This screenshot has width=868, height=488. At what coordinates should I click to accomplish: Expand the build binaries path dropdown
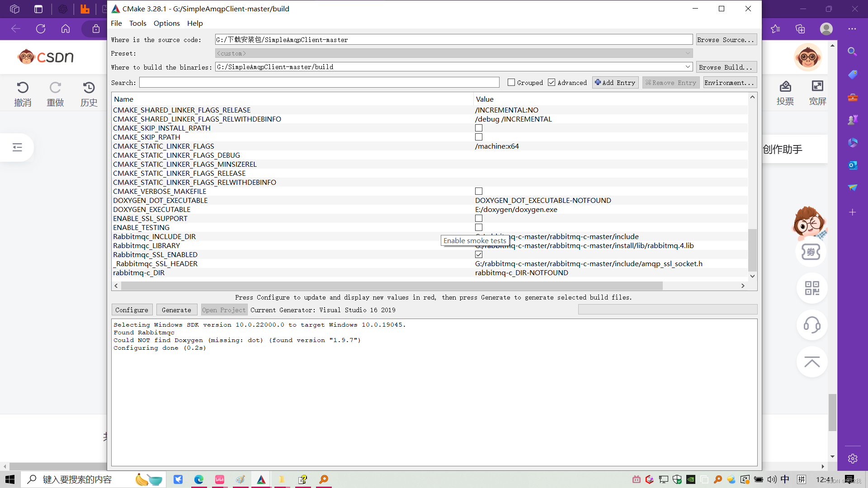(688, 66)
